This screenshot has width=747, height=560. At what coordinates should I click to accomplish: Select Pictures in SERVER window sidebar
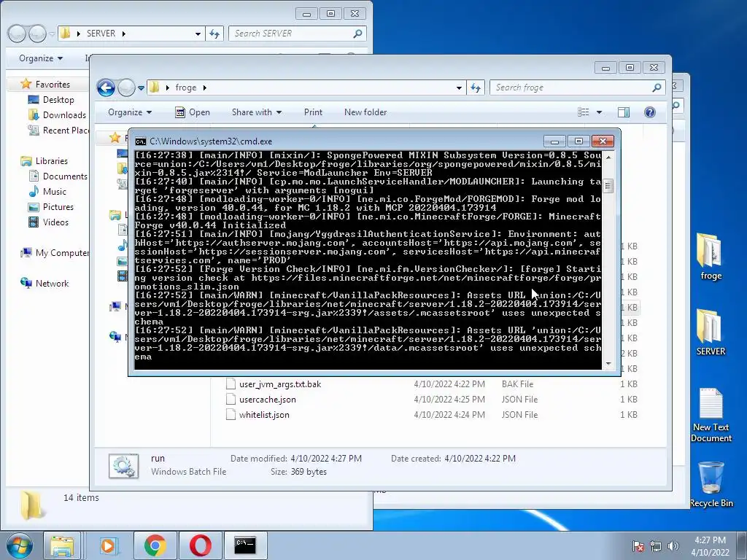tap(58, 206)
